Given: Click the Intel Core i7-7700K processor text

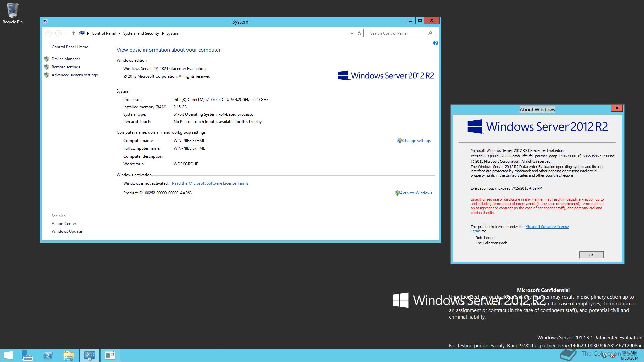Looking at the screenshot, I should pyautogui.click(x=221, y=100).
